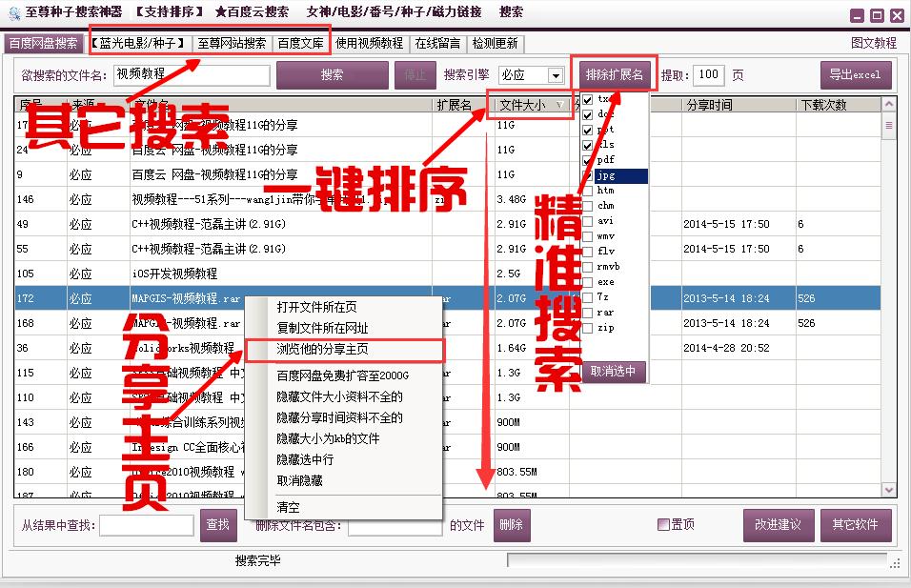Click the 删除 delete button

pos(511,524)
